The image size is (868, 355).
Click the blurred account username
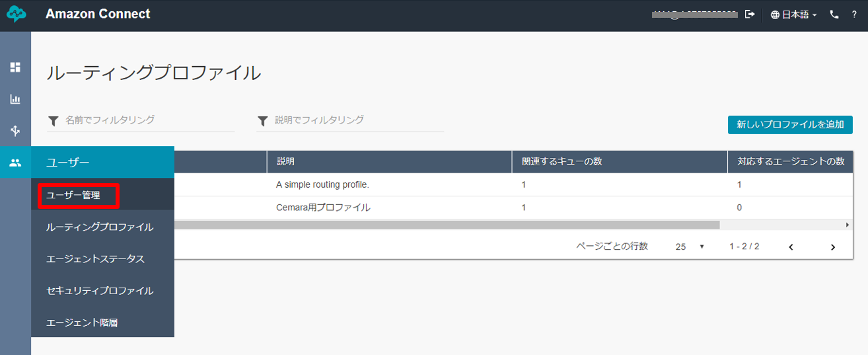694,14
